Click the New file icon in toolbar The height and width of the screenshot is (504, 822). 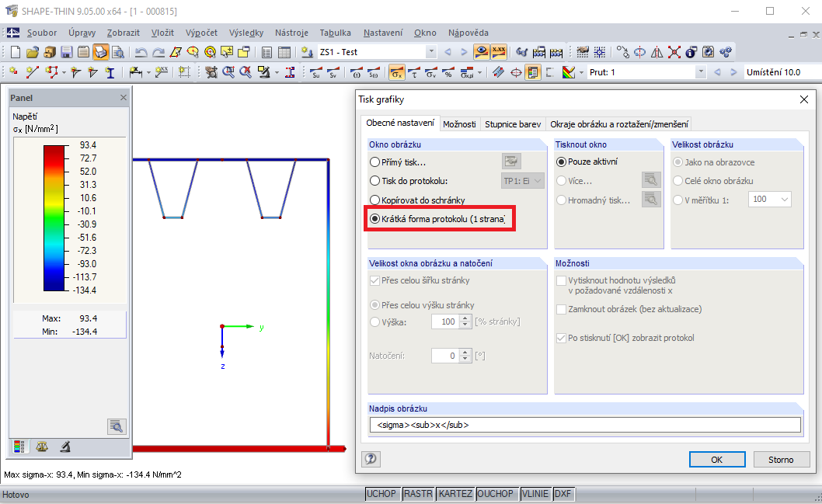tap(16, 52)
